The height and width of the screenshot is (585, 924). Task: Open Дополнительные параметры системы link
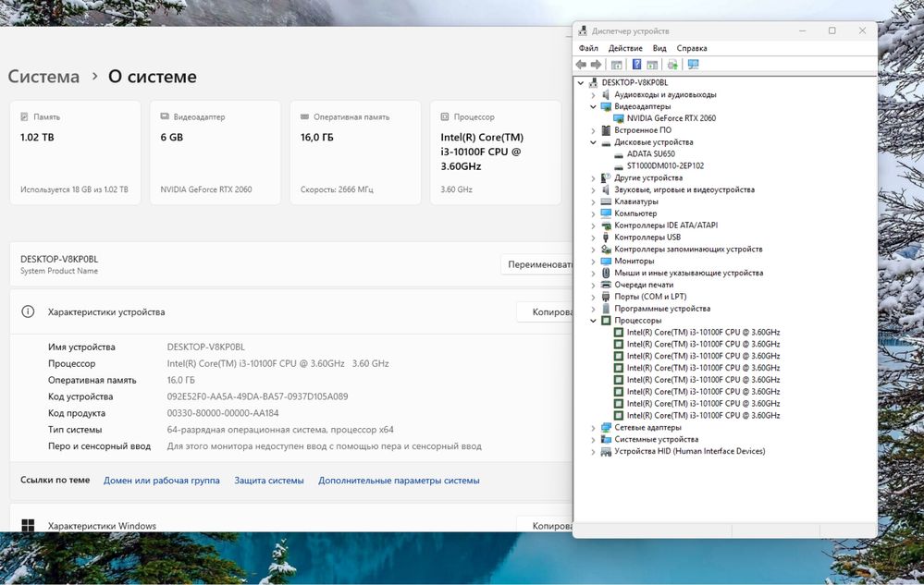[399, 481]
